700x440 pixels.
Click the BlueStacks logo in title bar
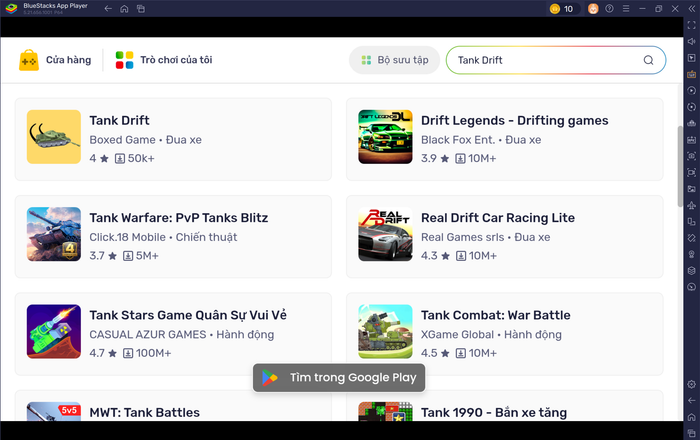point(12,8)
